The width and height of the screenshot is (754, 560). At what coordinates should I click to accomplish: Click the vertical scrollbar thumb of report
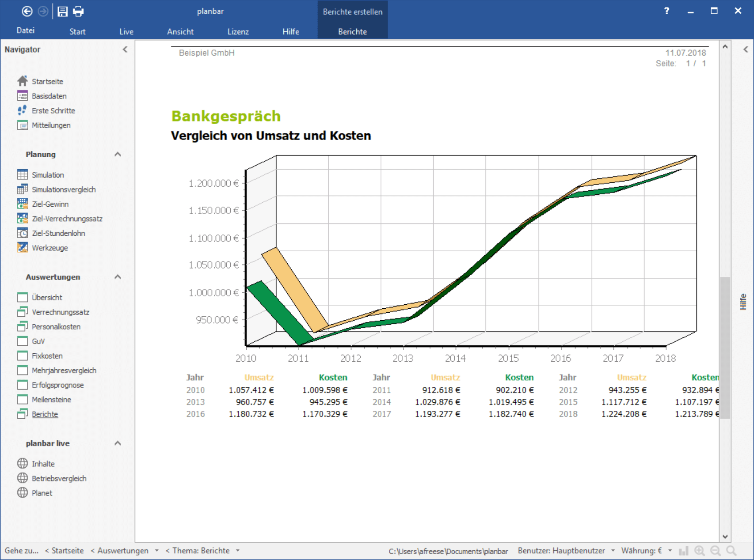725,348
